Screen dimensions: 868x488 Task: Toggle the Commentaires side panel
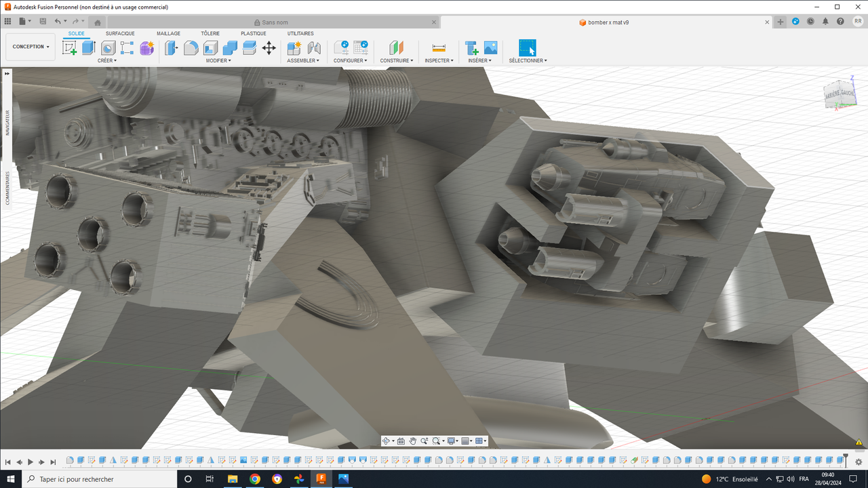click(7, 188)
